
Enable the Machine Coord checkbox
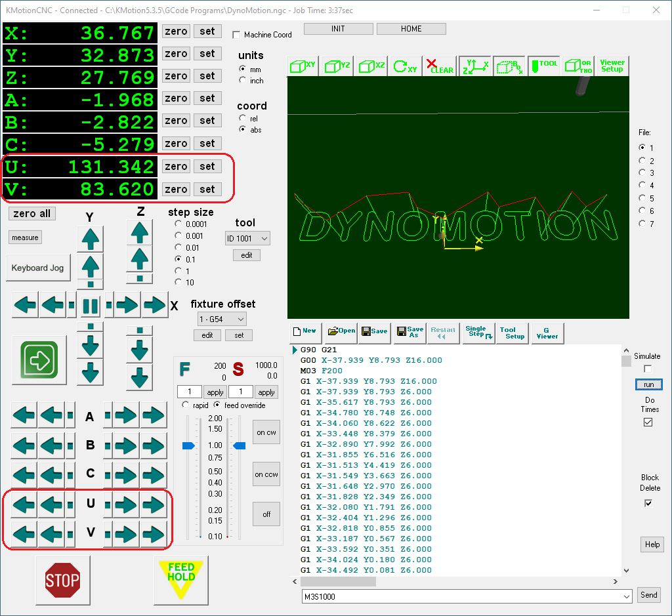click(x=237, y=35)
